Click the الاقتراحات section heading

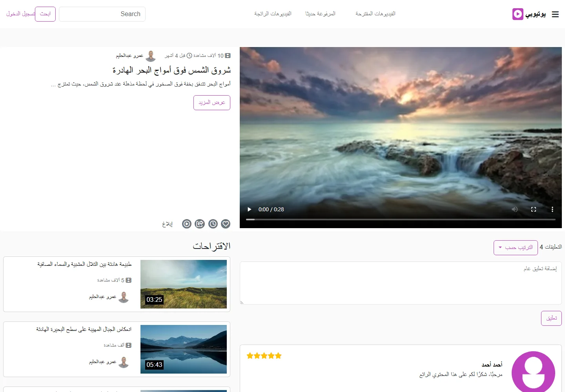(x=211, y=246)
